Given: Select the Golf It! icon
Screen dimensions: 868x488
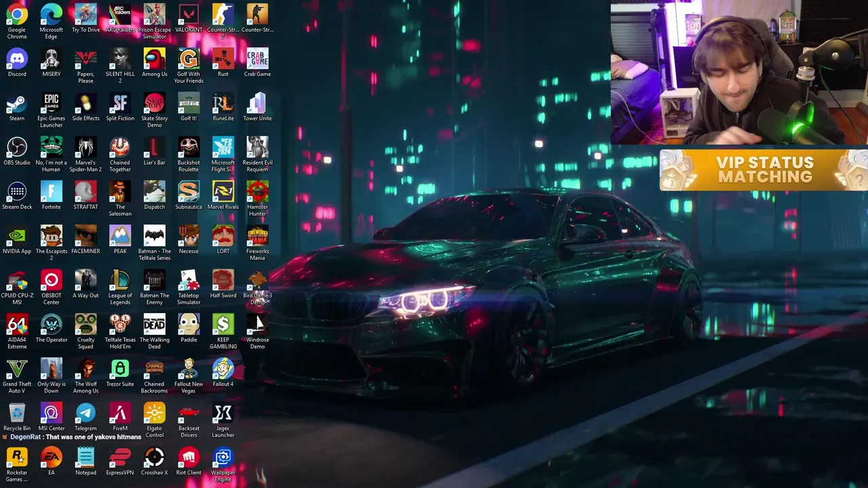Looking at the screenshot, I should 189,106.
